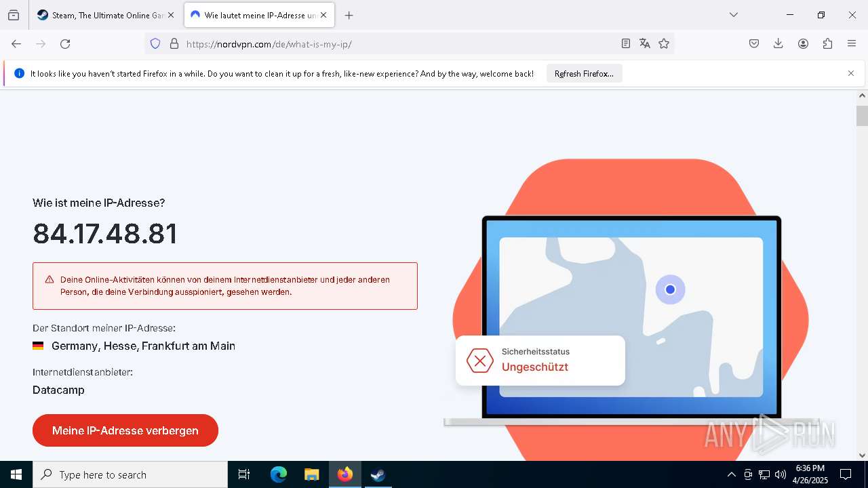The height and width of the screenshot is (488, 868).
Task: Click the German flag icon
Action: coord(38,346)
